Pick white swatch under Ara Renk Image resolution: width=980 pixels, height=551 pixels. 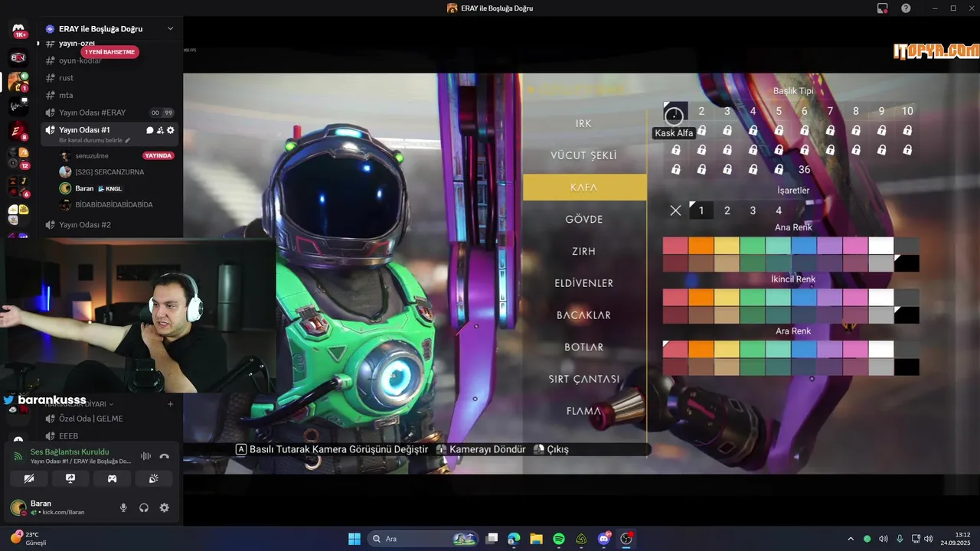[881, 349]
